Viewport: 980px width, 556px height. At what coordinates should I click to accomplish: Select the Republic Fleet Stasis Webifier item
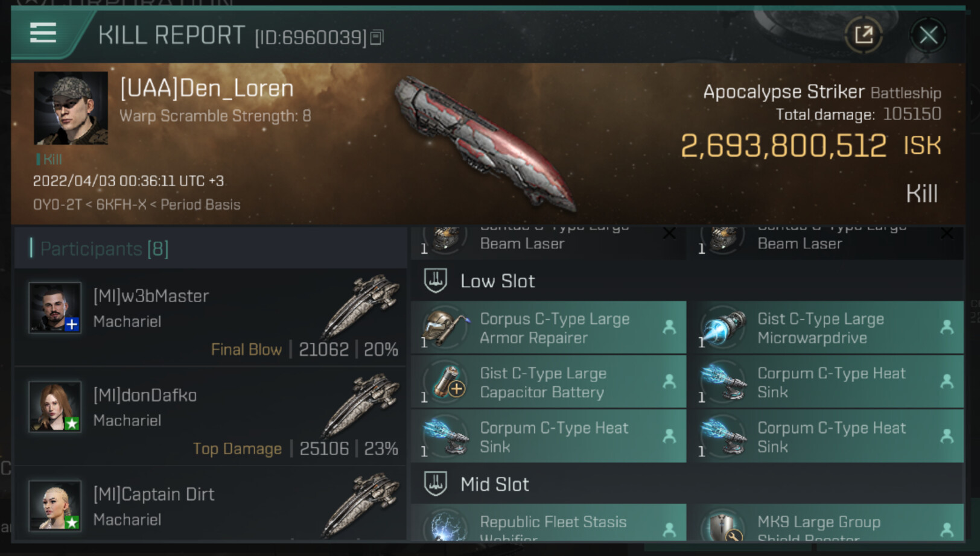[x=549, y=523]
